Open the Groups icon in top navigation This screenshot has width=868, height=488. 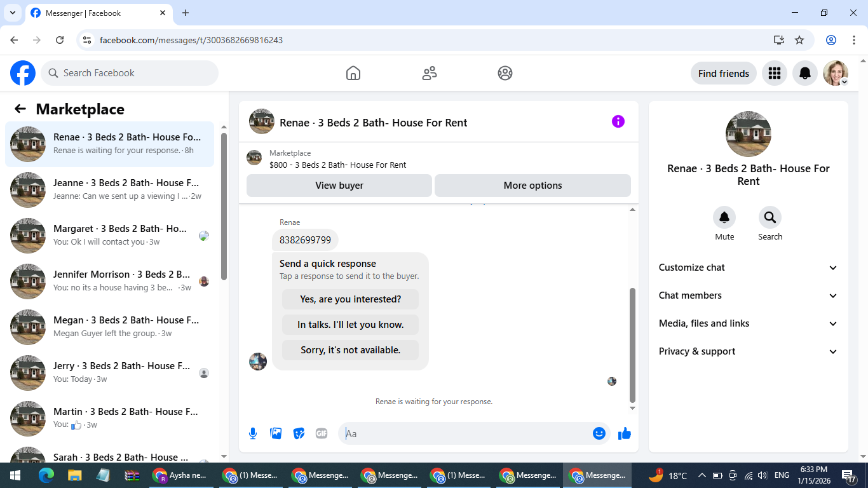pyautogui.click(x=505, y=73)
